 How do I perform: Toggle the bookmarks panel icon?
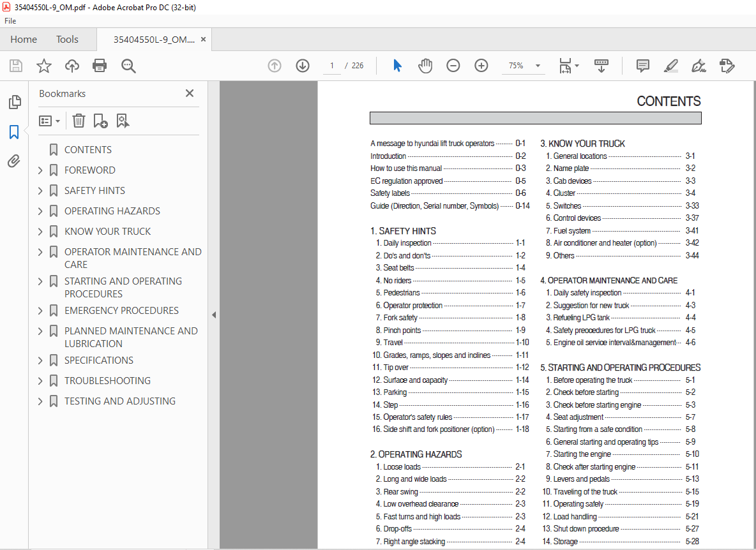(x=15, y=131)
